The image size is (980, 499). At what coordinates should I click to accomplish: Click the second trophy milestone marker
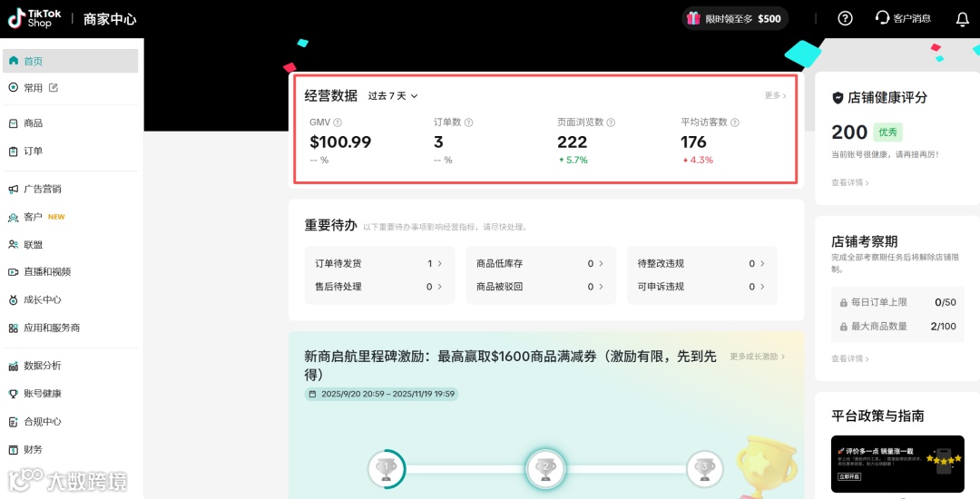pos(545,468)
